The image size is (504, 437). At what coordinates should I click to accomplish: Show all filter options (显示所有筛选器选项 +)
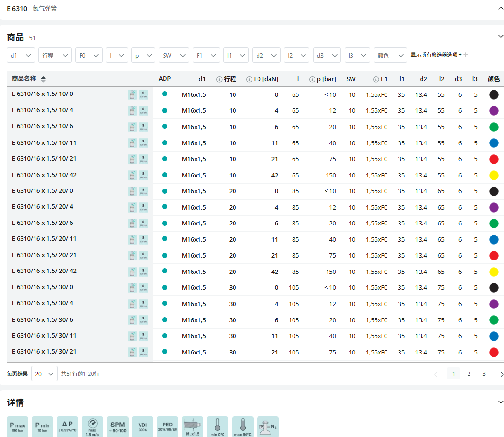tap(439, 55)
